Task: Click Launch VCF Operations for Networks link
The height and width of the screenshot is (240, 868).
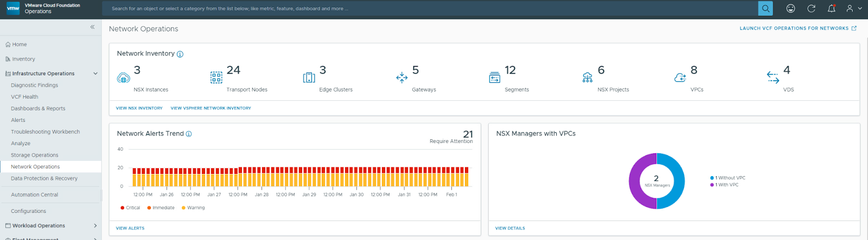Action: tap(794, 28)
